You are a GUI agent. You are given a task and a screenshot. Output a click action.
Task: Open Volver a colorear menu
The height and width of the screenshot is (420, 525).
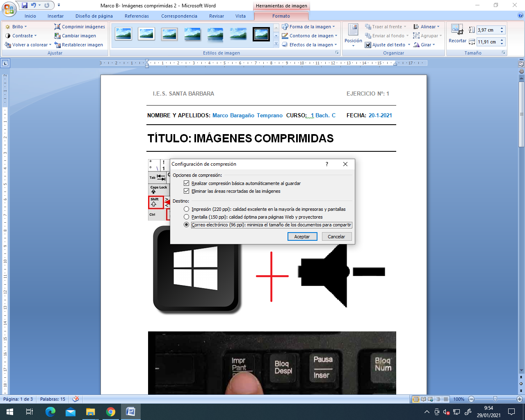tap(28, 45)
